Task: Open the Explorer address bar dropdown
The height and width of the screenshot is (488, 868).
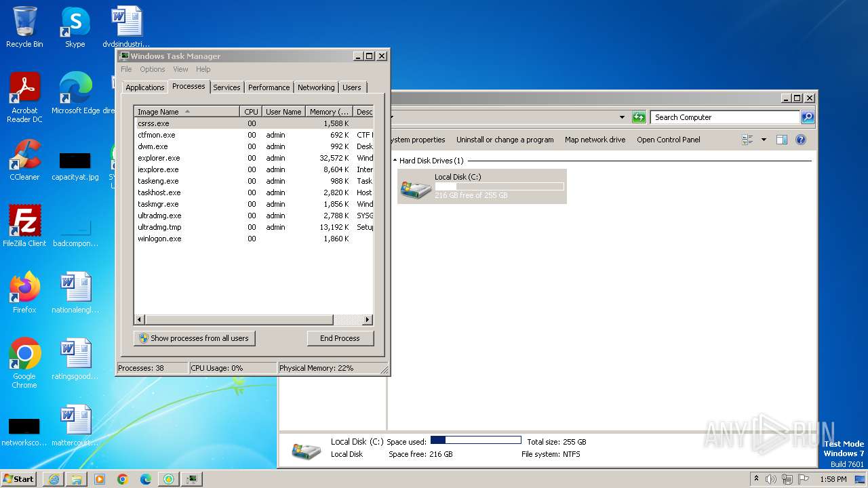Action: point(622,117)
